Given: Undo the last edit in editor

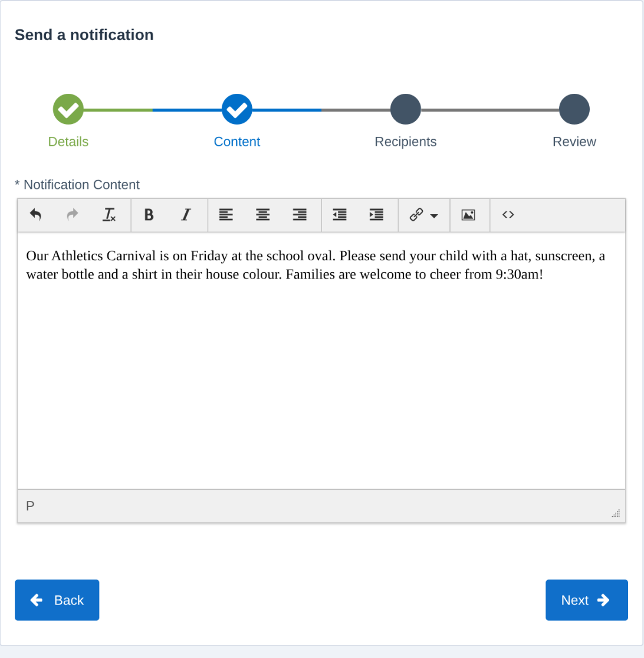Looking at the screenshot, I should pos(35,215).
